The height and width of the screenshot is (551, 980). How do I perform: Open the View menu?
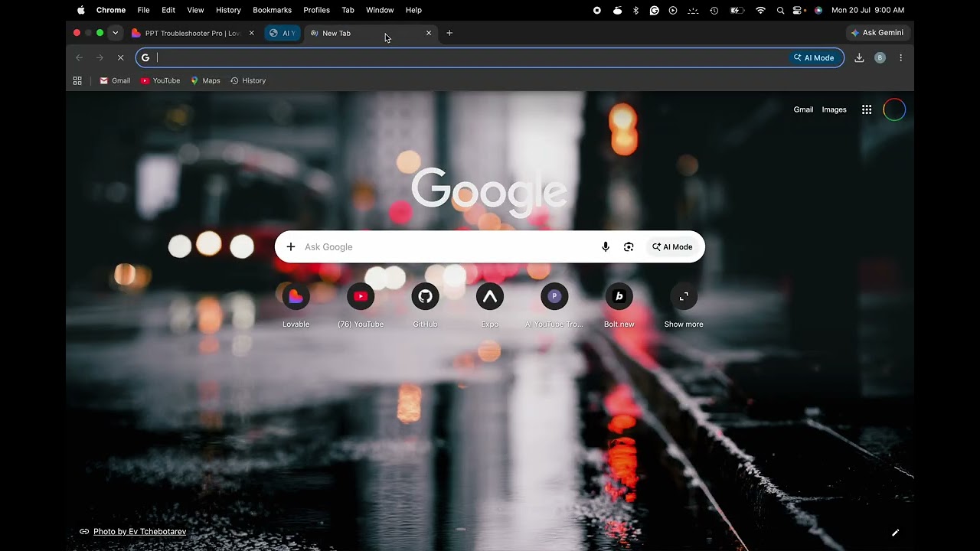(195, 10)
